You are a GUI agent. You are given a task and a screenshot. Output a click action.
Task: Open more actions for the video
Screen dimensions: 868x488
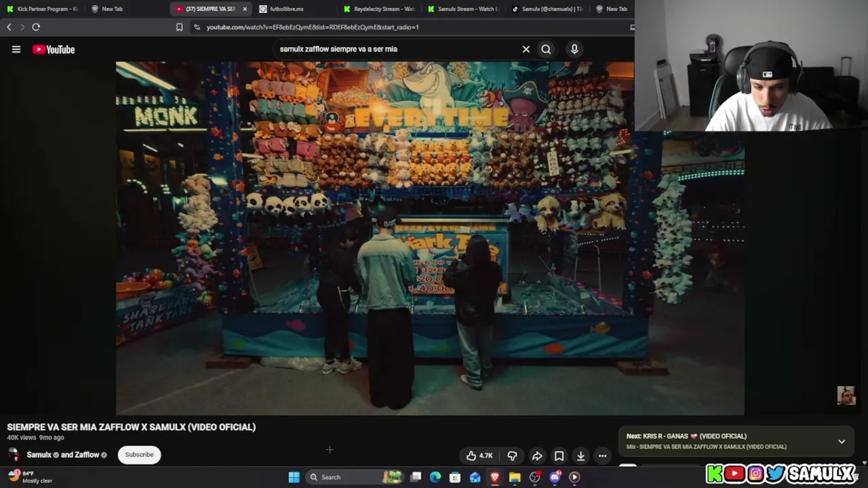click(x=602, y=456)
